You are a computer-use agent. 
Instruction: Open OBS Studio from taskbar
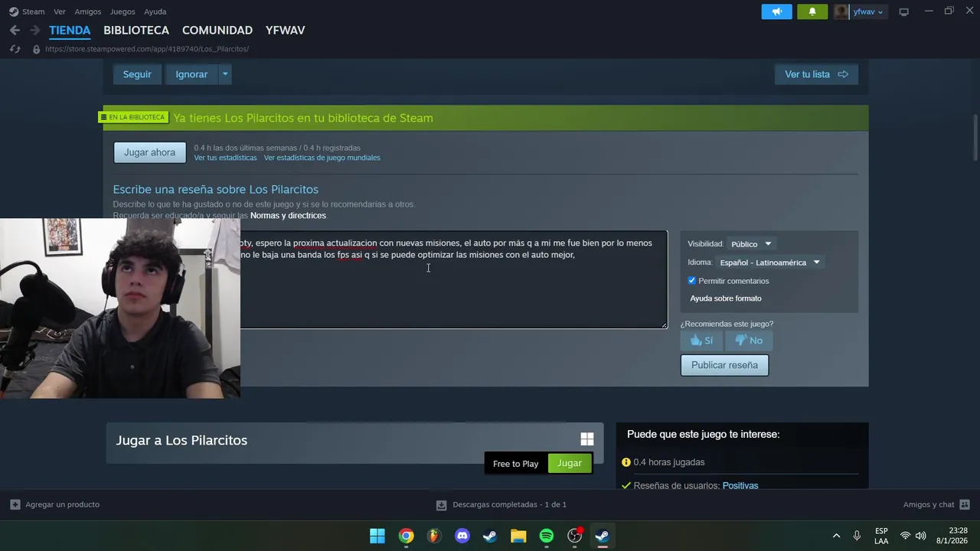tap(574, 536)
